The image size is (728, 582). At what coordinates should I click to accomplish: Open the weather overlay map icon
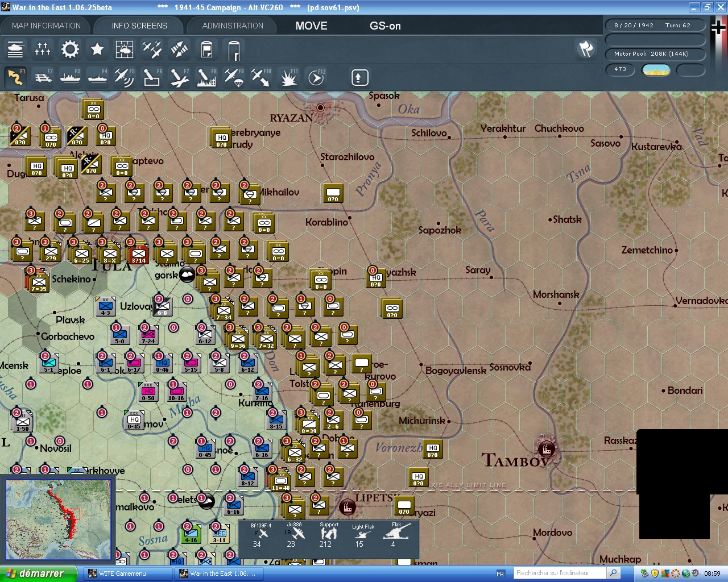click(125, 49)
